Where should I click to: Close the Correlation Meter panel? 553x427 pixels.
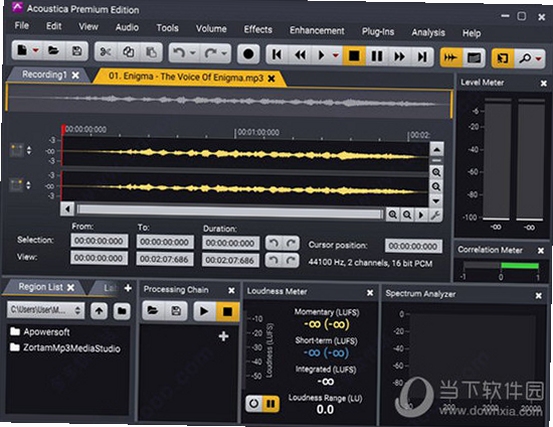point(541,250)
